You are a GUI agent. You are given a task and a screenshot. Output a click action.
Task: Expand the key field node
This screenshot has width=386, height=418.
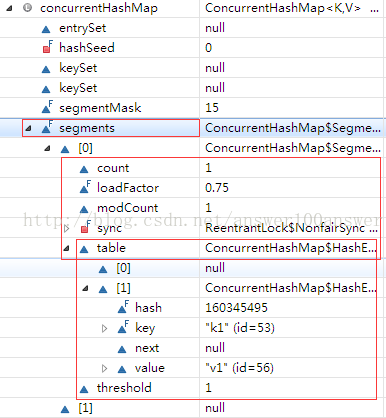pos(104,328)
